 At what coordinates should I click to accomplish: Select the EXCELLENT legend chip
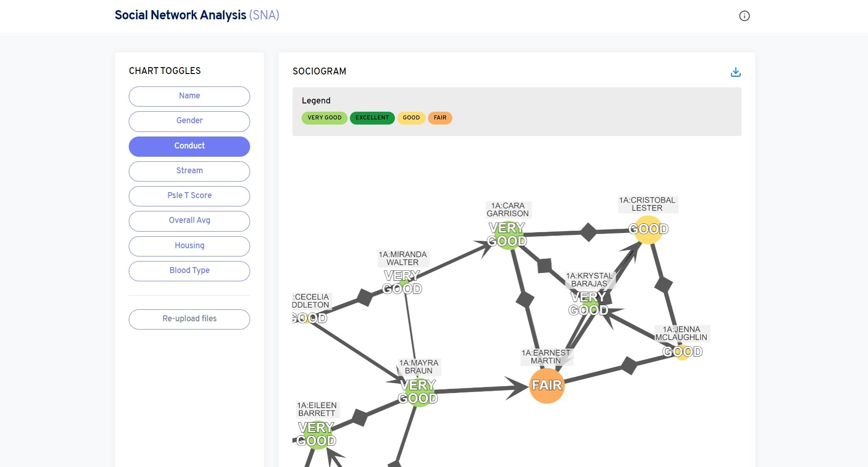372,118
